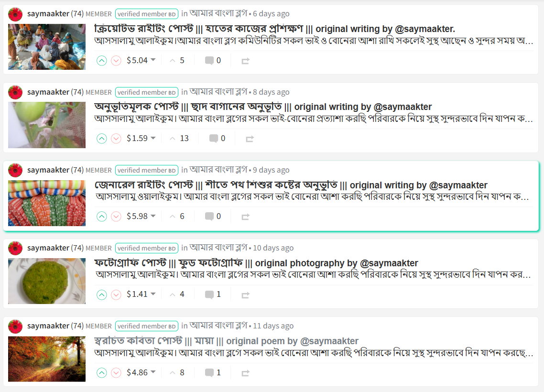Click the resteem icon on the $5.98 post
The width and height of the screenshot is (544, 392).
(x=245, y=217)
